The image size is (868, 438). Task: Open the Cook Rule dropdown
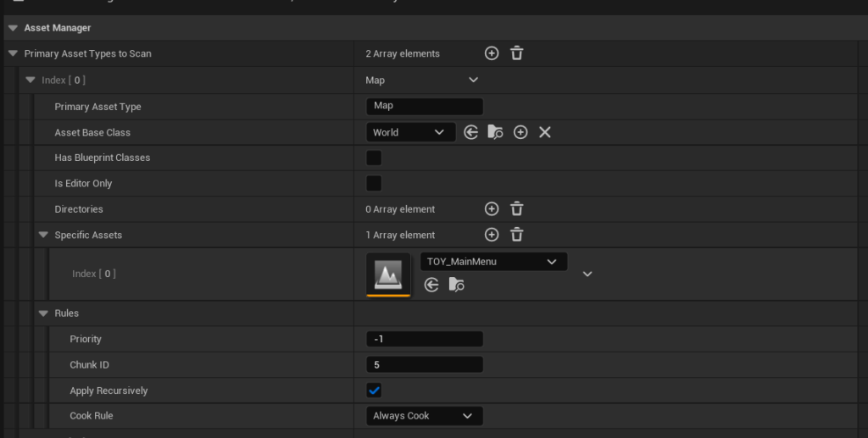coord(424,416)
